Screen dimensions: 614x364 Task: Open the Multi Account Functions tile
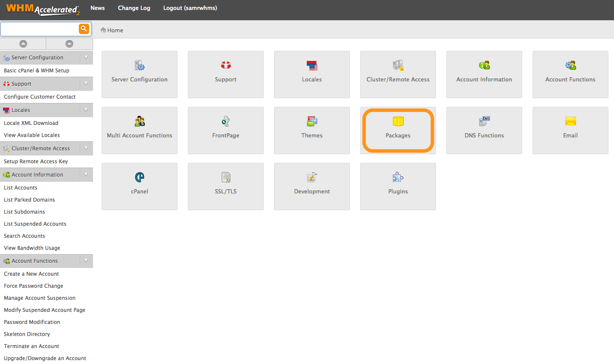(140, 131)
